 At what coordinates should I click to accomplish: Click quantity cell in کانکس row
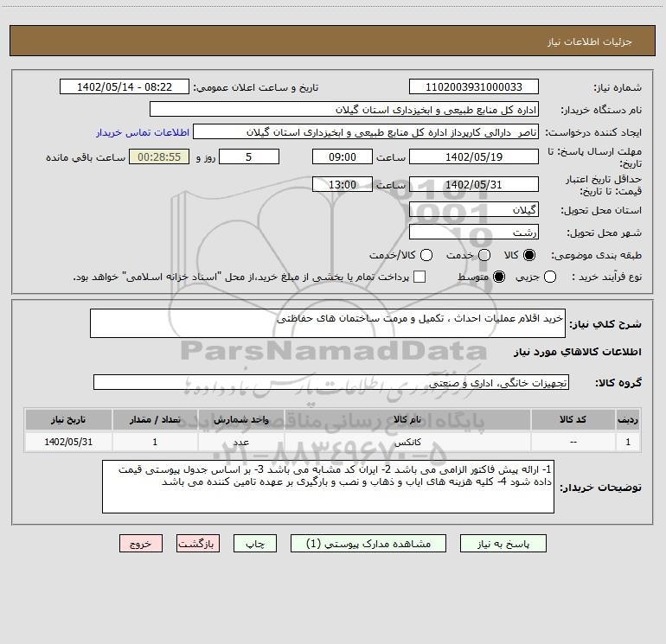pos(155,442)
